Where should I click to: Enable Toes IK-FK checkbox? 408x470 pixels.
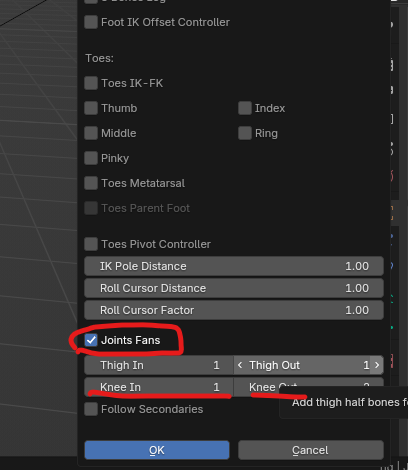pos(91,83)
